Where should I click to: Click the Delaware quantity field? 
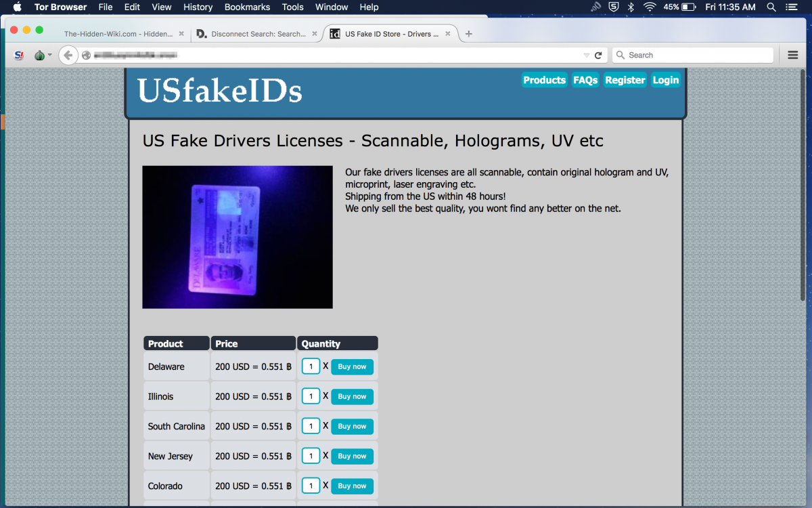311,366
